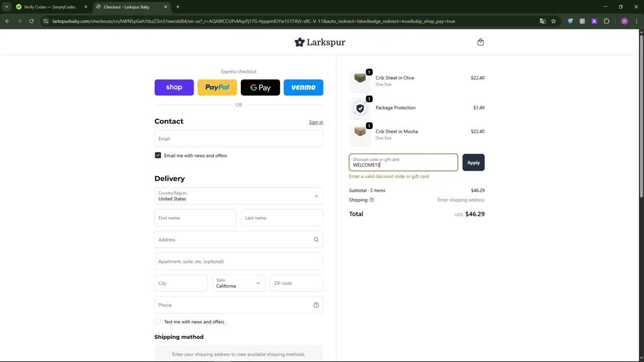
Task: Click the discount code field with WELCOME15
Action: pos(403,163)
